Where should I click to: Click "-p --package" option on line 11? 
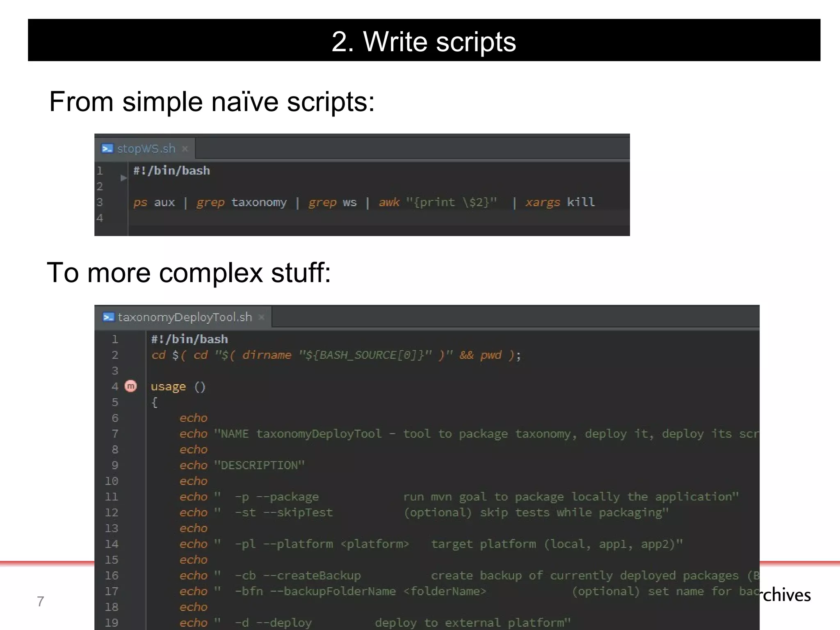277,497
